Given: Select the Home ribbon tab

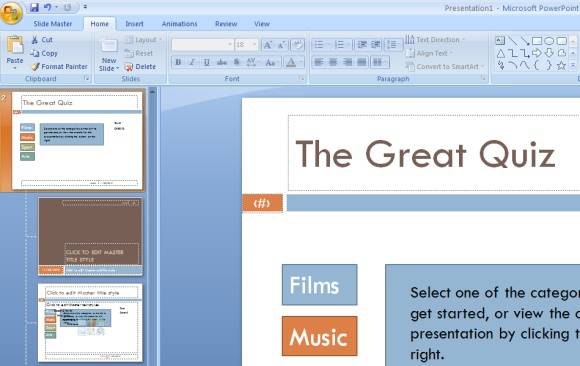Looking at the screenshot, I should [100, 24].
